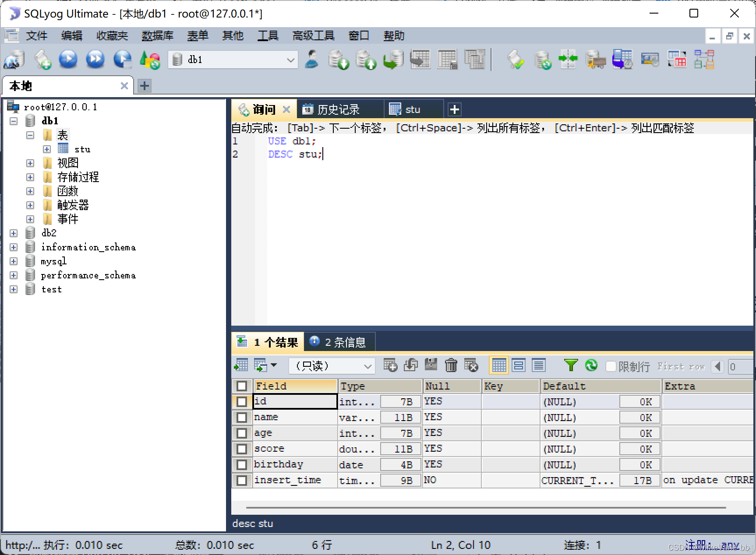Open the 只读 read-only mode dropdown

point(368,366)
